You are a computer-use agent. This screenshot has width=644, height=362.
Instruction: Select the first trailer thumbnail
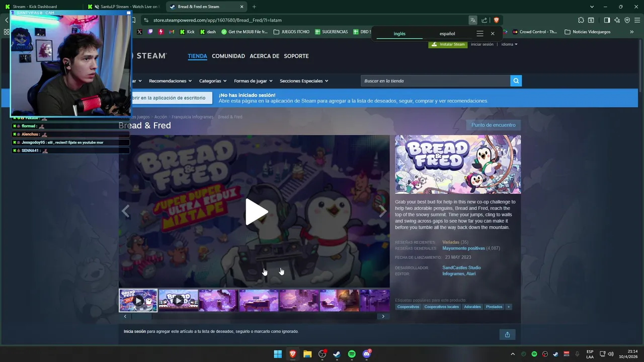pyautogui.click(x=138, y=301)
